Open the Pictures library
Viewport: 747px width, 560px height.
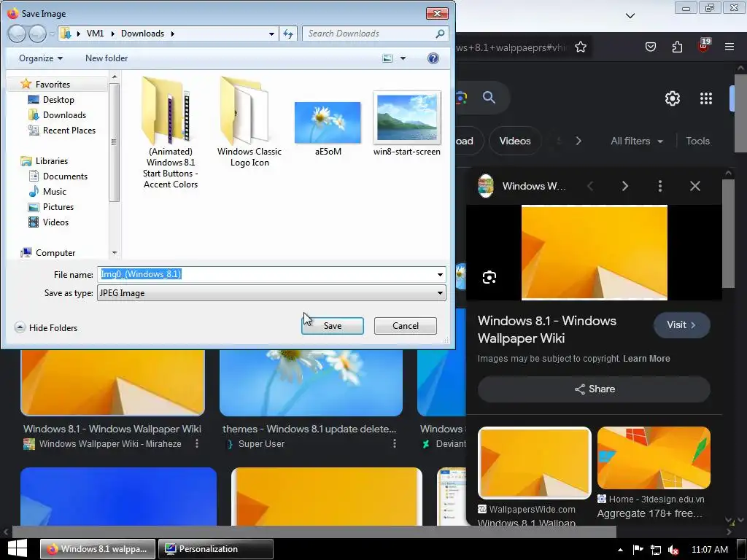(x=58, y=206)
